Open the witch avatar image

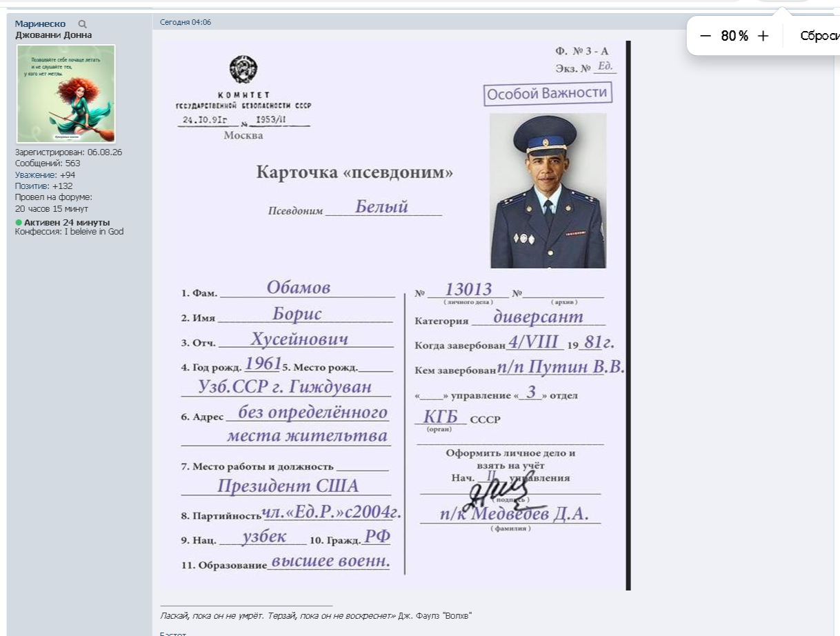(x=66, y=94)
